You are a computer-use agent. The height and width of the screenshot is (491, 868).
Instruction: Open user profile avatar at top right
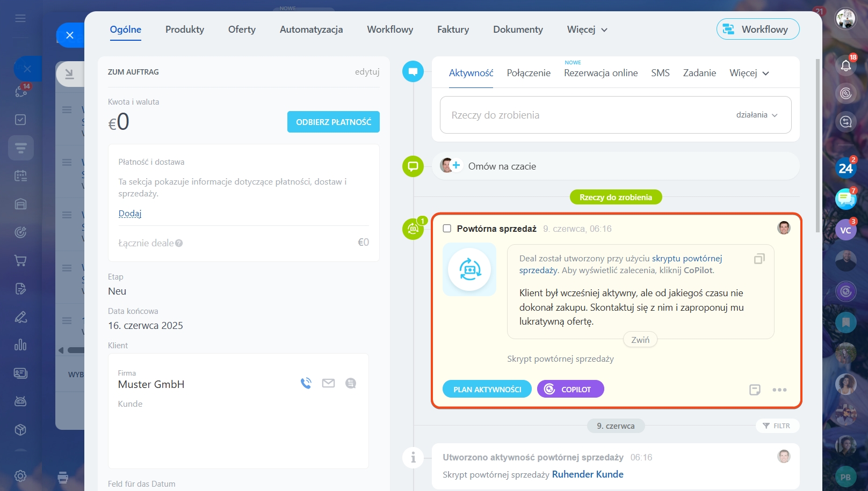845,18
